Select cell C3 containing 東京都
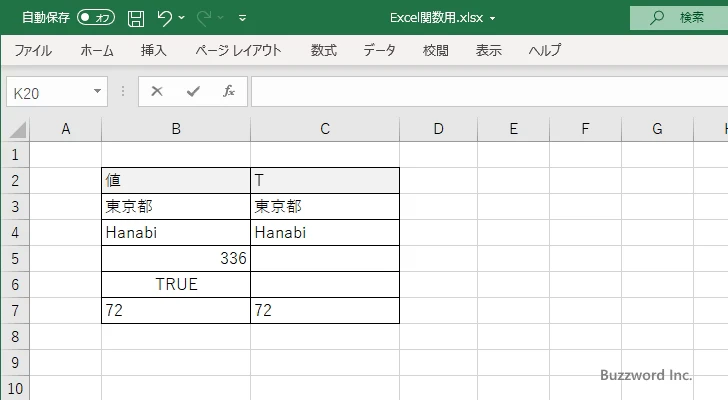 [x=325, y=206]
